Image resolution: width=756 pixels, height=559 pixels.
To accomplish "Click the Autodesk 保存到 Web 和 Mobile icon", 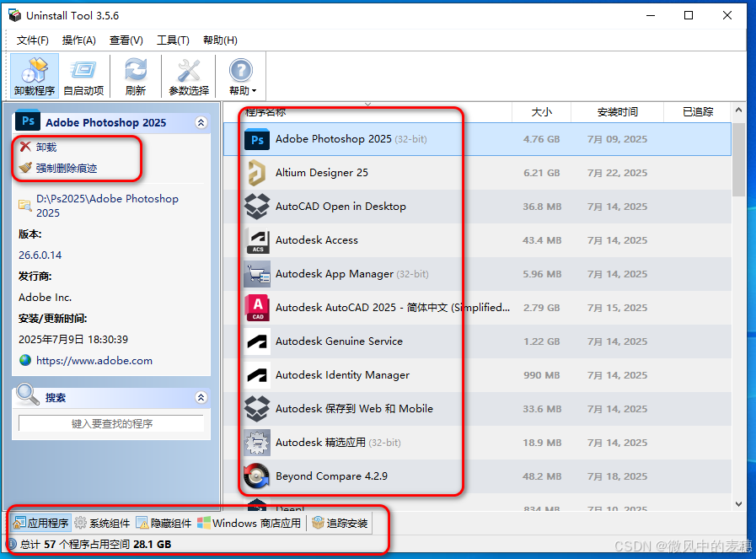I will tap(257, 409).
